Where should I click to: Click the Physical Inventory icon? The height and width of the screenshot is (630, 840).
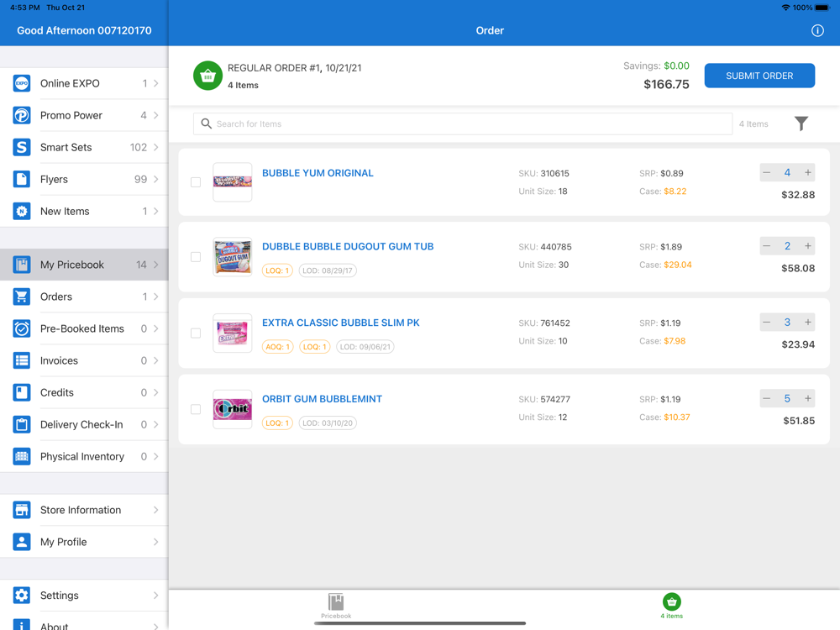(22, 456)
